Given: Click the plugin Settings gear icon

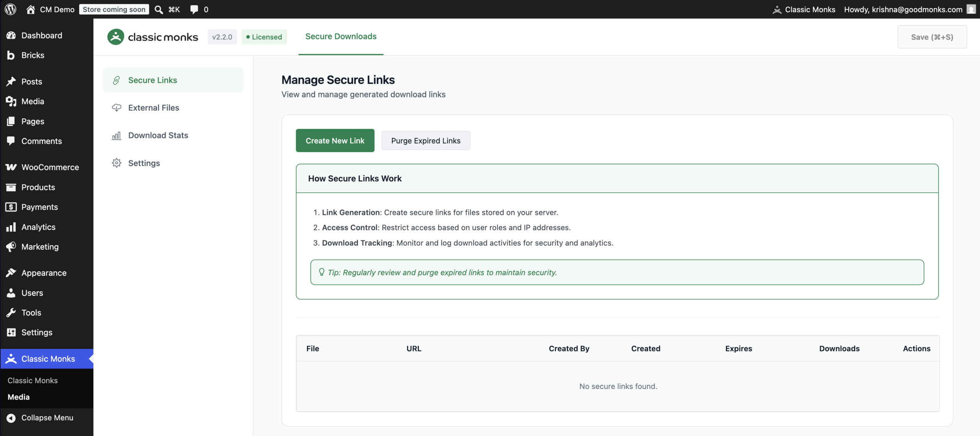Looking at the screenshot, I should coord(116,163).
